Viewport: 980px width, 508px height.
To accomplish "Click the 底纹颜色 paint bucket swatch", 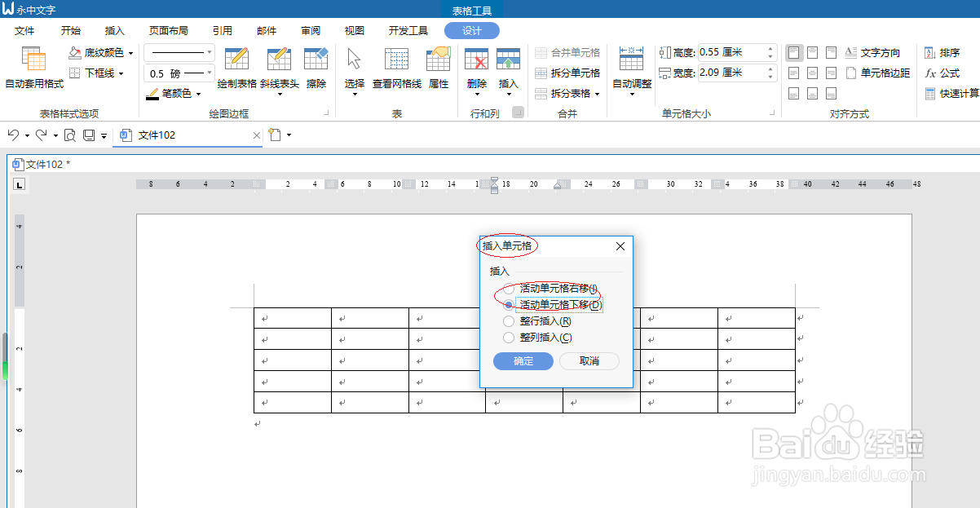I will tap(75, 52).
